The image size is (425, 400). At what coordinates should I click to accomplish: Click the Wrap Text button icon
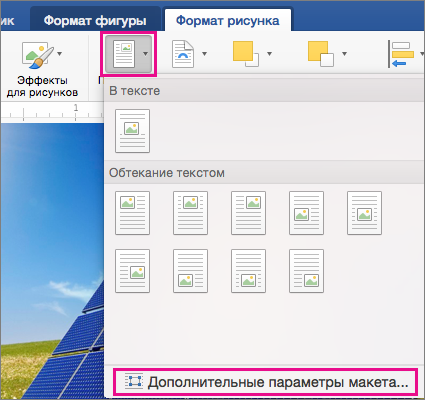pyautogui.click(x=124, y=54)
